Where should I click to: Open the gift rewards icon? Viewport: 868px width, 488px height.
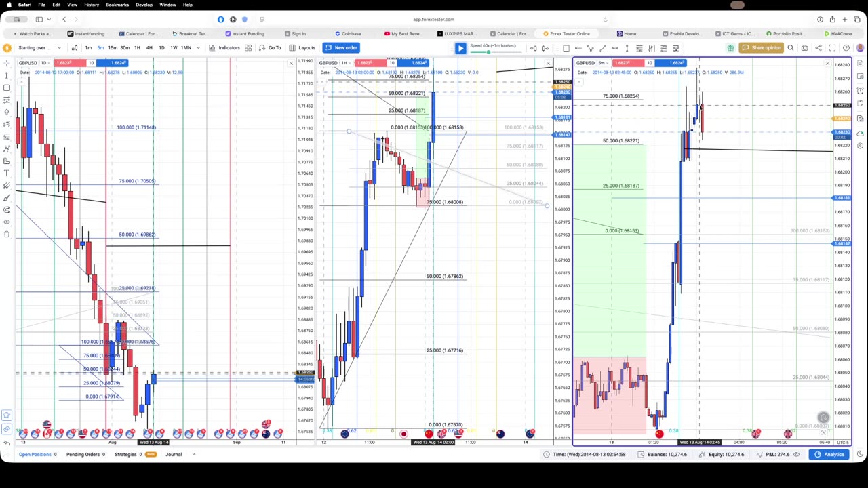pyautogui.click(x=730, y=47)
